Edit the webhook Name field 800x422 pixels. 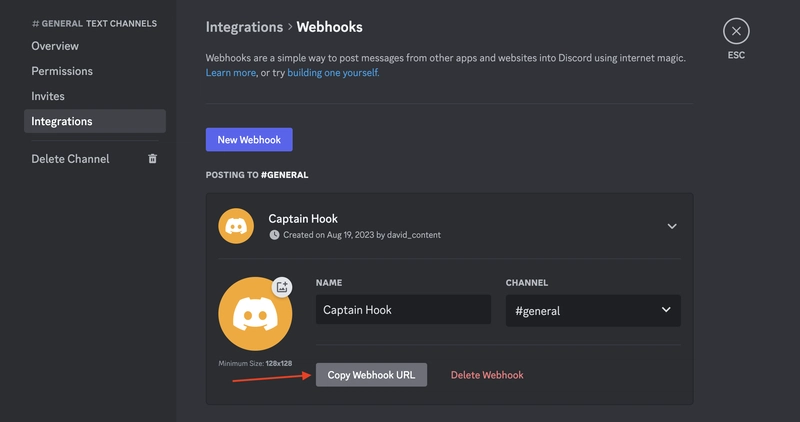click(403, 310)
